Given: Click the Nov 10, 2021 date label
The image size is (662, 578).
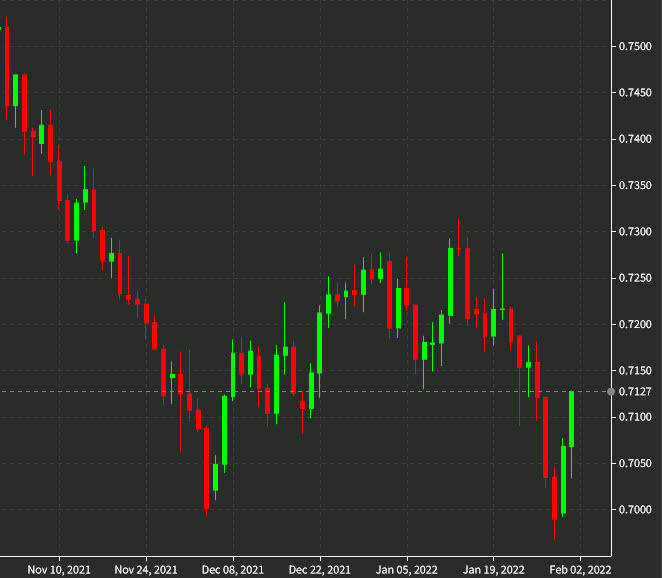Looking at the screenshot, I should click(59, 569).
